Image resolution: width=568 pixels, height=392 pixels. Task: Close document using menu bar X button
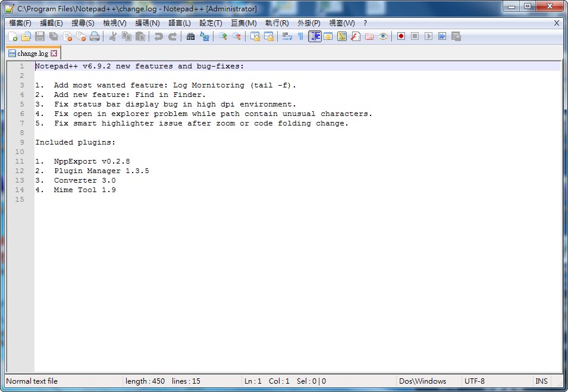pyautogui.click(x=557, y=23)
